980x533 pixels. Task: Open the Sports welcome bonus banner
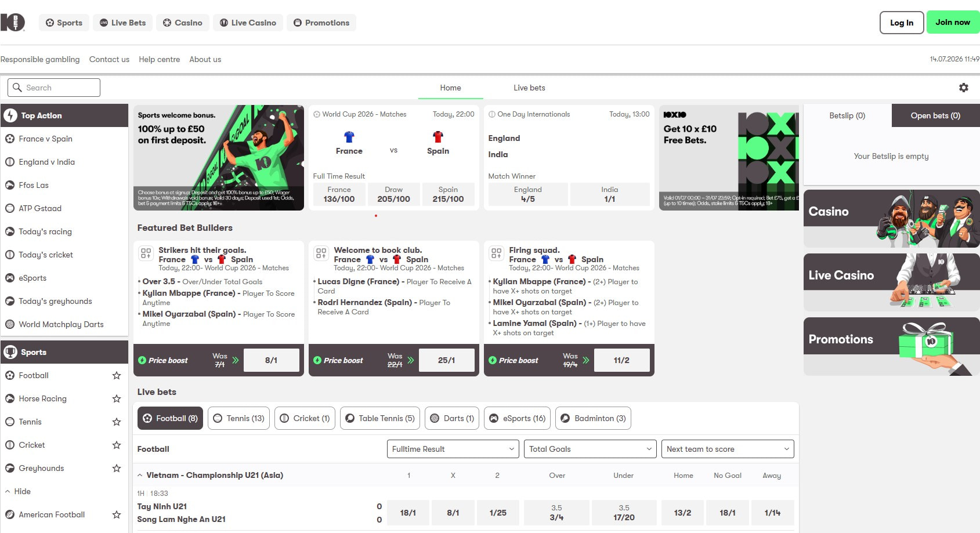point(219,158)
